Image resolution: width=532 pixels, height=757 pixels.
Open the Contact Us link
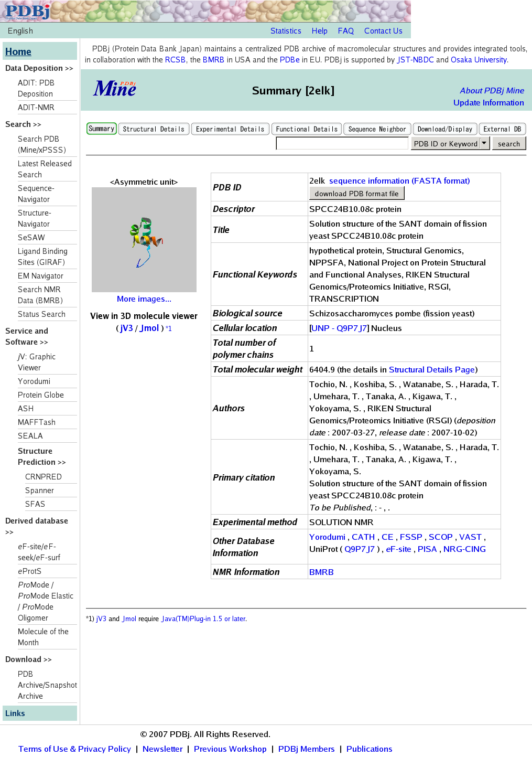pos(383,31)
